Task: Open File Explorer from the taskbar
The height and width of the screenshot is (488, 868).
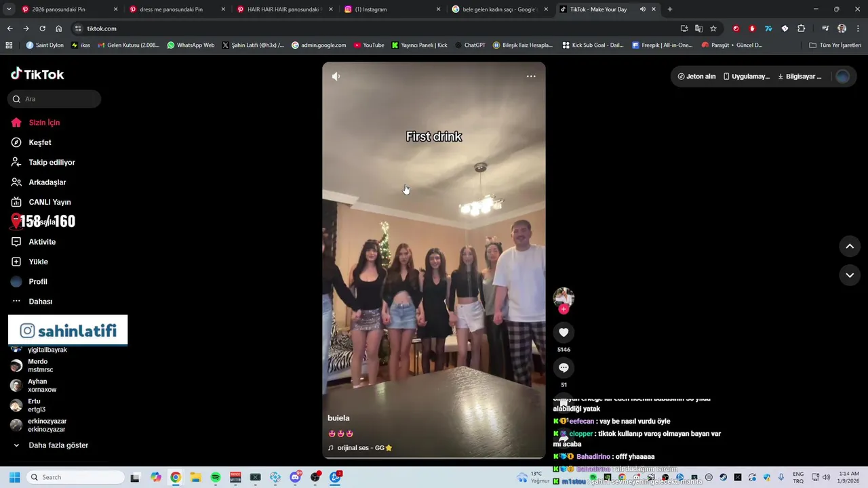Action: tap(195, 477)
